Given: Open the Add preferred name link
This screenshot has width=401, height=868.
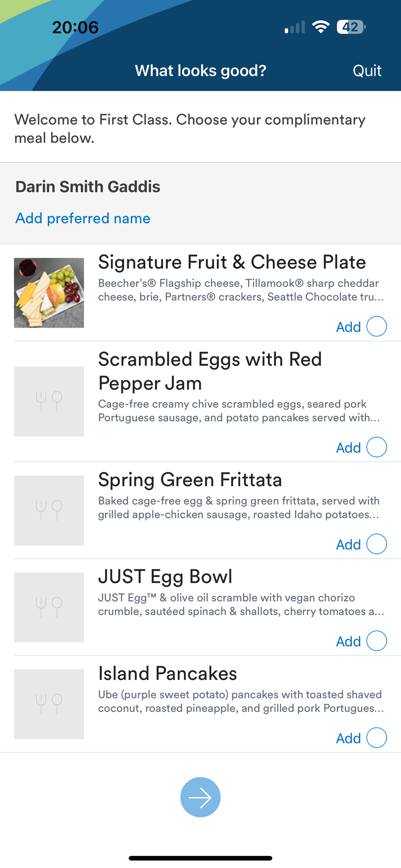Looking at the screenshot, I should click(83, 218).
